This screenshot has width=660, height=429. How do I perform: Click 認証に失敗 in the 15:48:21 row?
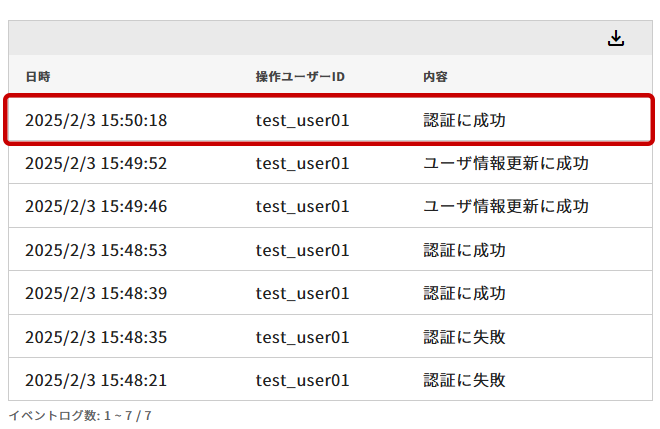pyautogui.click(x=464, y=380)
